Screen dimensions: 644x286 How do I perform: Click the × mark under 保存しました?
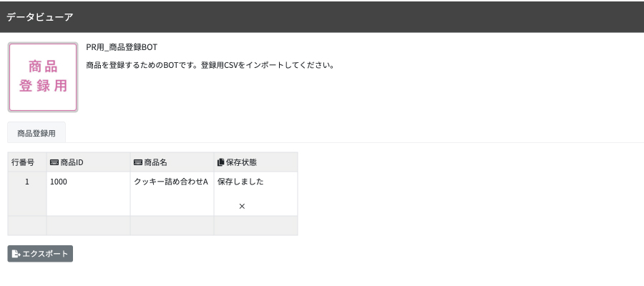[242, 207]
